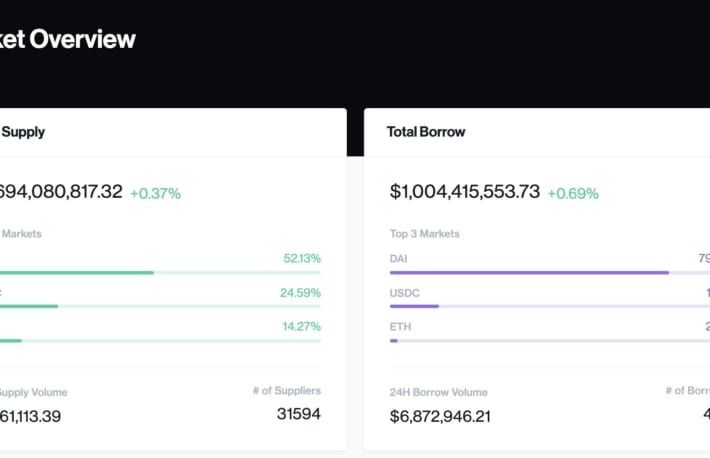
Task: Click the 24.59% supply percentage
Action: click(300, 293)
